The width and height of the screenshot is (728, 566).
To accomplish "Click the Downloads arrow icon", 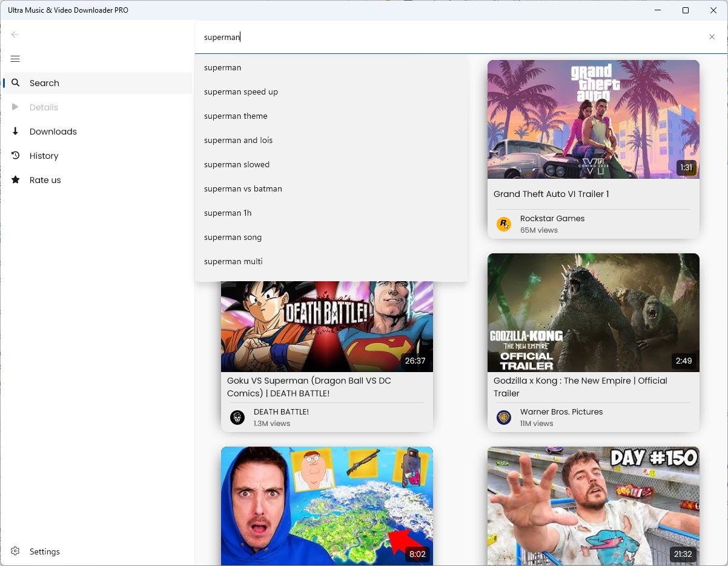I will pos(16,131).
